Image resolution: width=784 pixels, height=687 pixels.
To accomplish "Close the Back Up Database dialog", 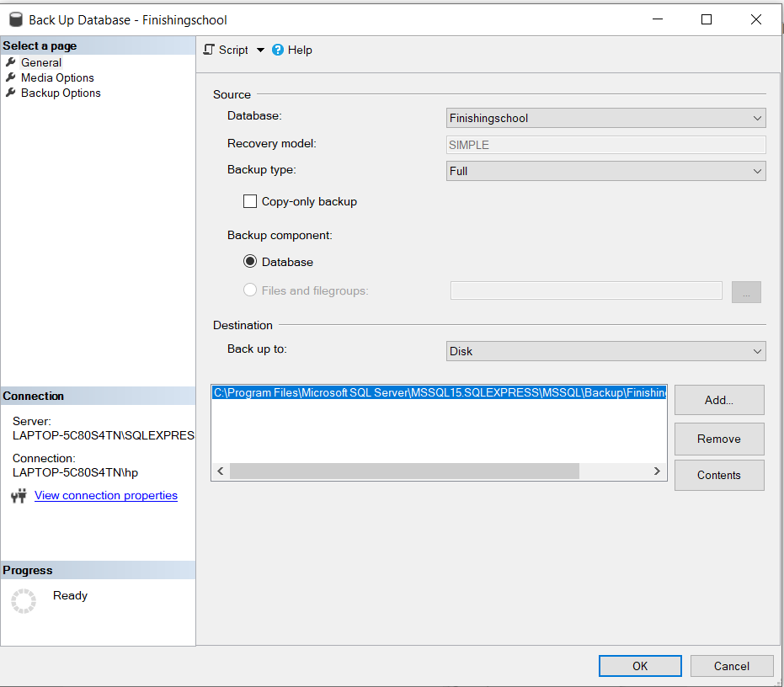I will point(756,19).
